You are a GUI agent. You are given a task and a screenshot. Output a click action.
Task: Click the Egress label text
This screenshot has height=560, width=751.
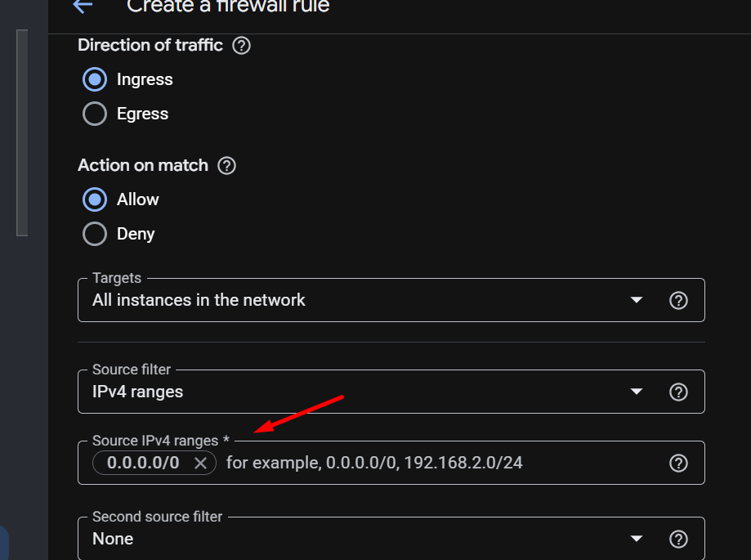click(x=142, y=114)
